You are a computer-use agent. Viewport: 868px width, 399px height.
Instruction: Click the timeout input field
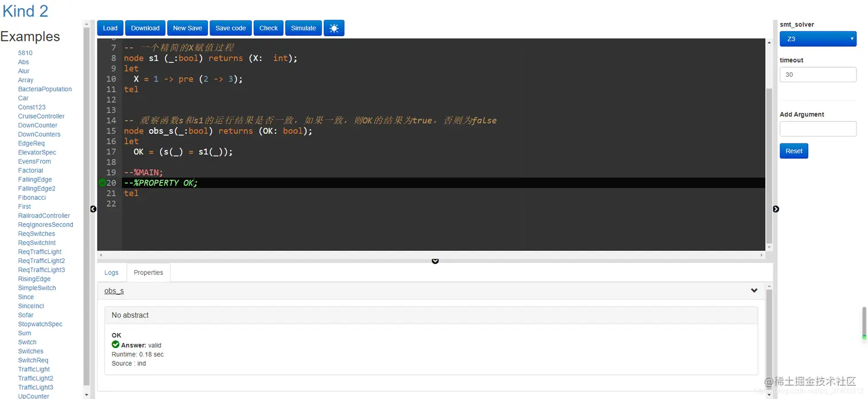coord(818,75)
